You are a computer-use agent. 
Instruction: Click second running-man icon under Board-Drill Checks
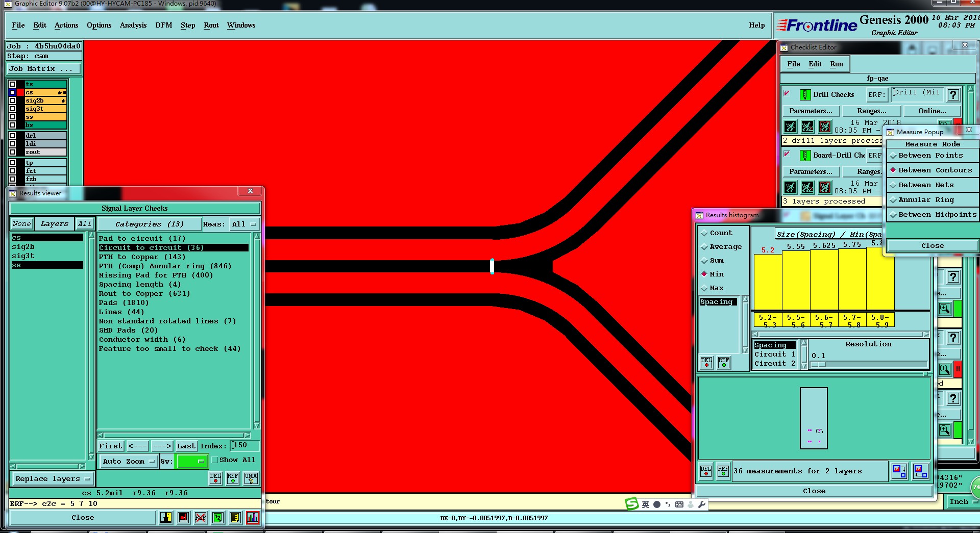click(807, 187)
